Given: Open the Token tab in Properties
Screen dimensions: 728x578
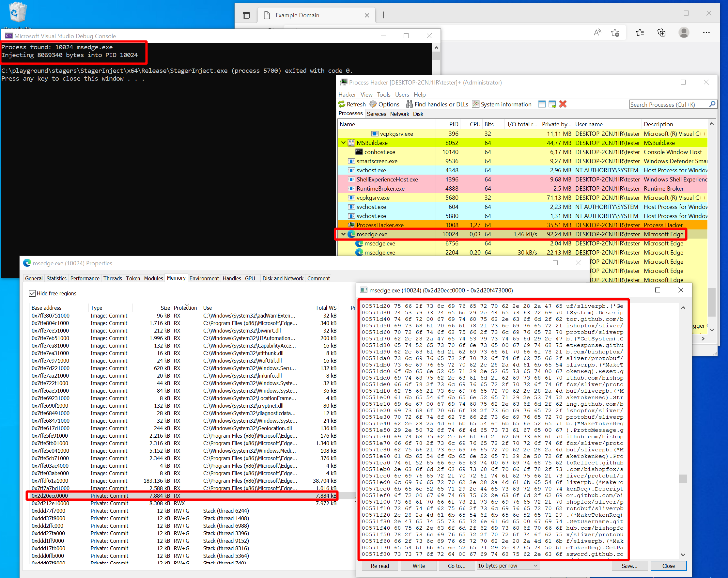Looking at the screenshot, I should click(x=133, y=278).
